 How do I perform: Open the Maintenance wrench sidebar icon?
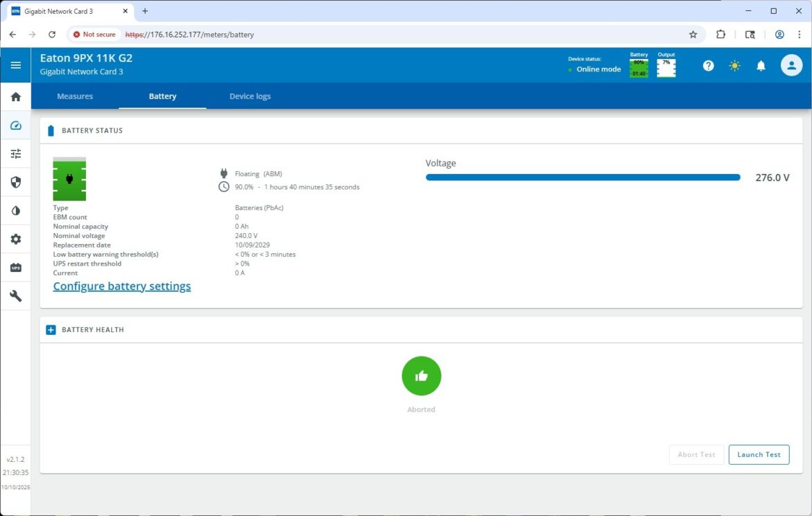(15, 296)
